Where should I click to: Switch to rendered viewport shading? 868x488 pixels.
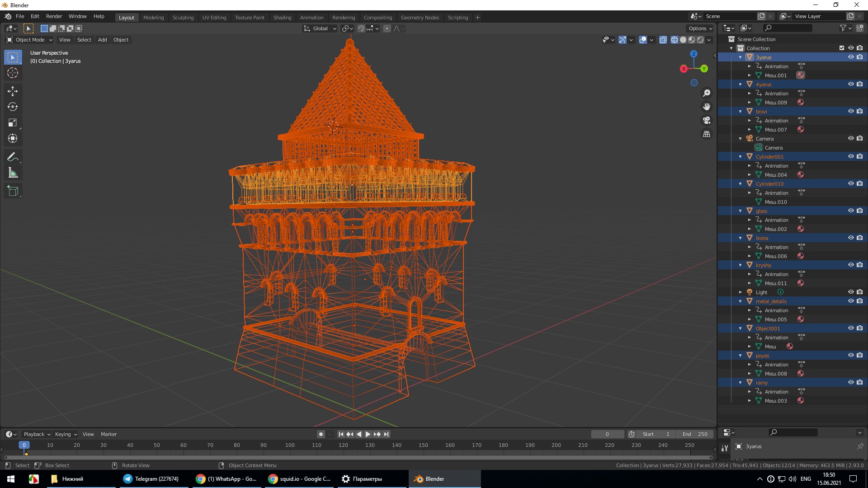[x=700, y=40]
